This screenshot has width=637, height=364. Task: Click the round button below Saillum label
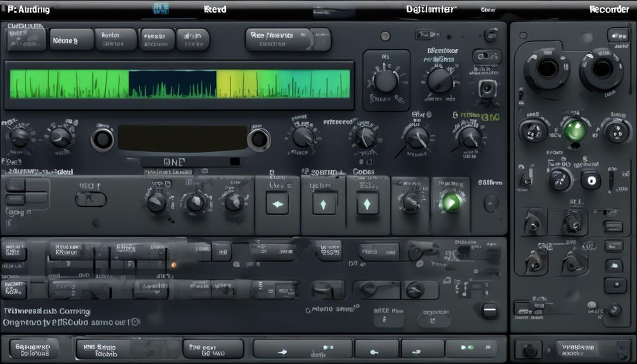click(491, 203)
